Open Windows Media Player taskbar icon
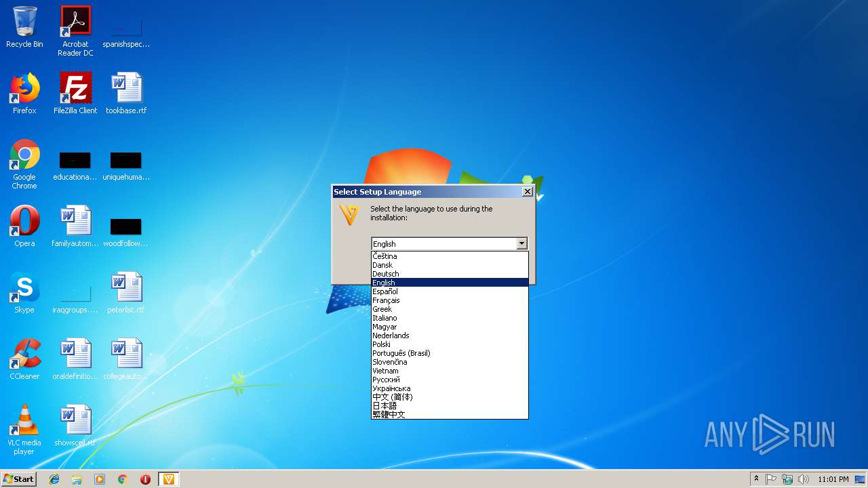868x488 pixels. [x=100, y=479]
